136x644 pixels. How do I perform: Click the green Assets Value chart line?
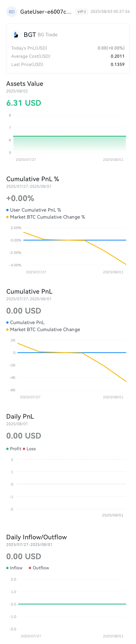coord(70,136)
